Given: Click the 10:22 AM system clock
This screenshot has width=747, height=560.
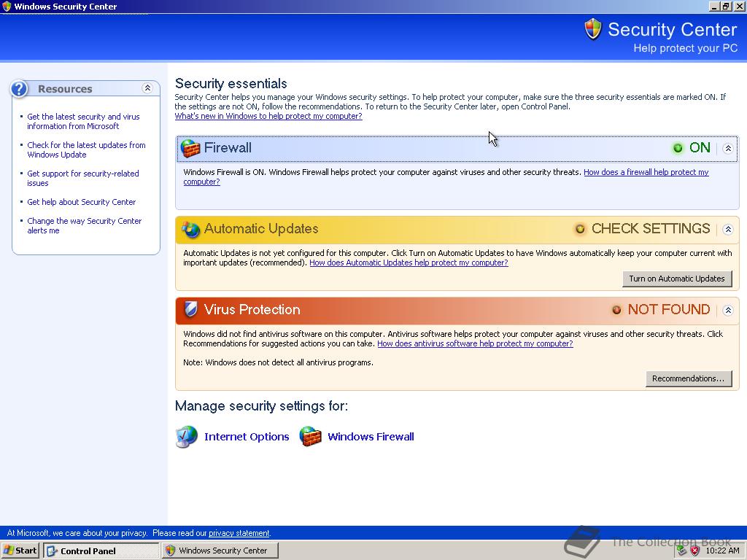Looking at the screenshot, I should pos(722,551).
